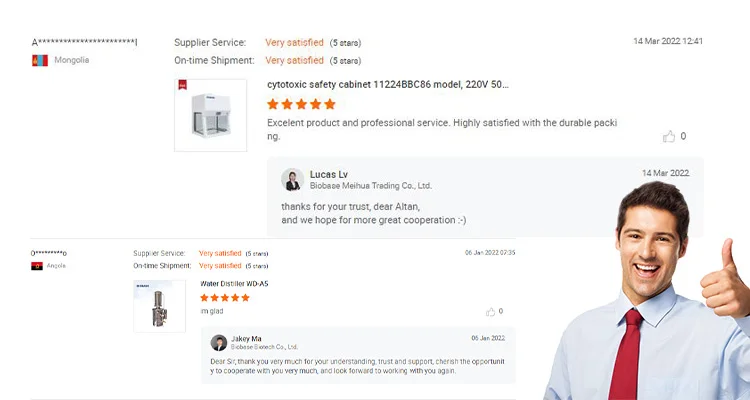
Task: Click the red badge on cabinet thumbnail
Action: 182,85
